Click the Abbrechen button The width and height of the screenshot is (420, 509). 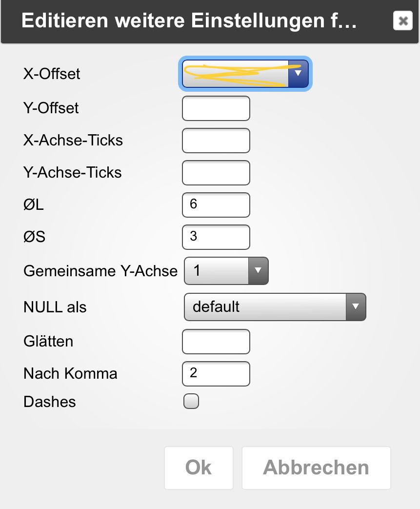(x=316, y=468)
